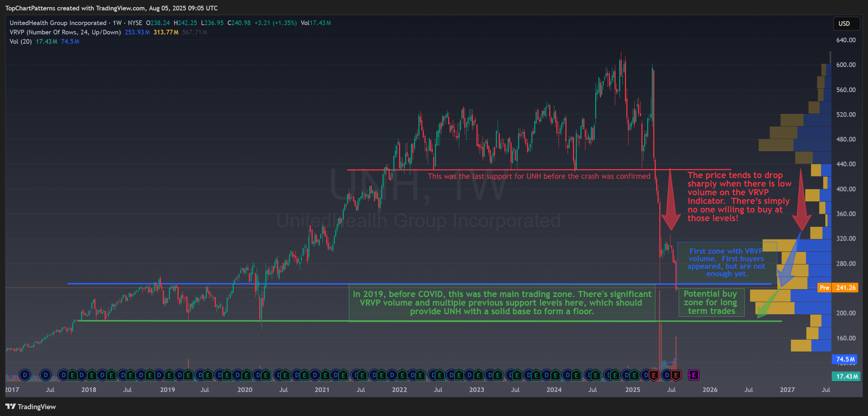Click the 440.00 price axis label
The image size is (868, 416).
(x=846, y=164)
